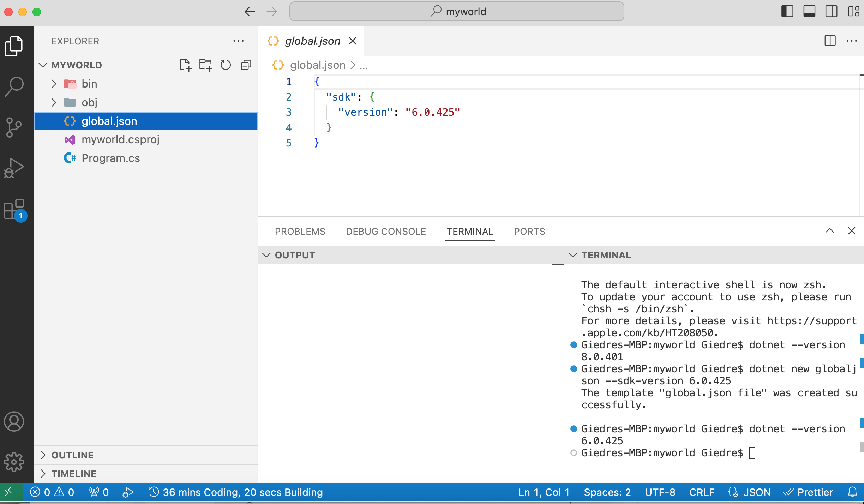This screenshot has width=864, height=504.
Task: Close the global.json editor tab
Action: click(352, 41)
